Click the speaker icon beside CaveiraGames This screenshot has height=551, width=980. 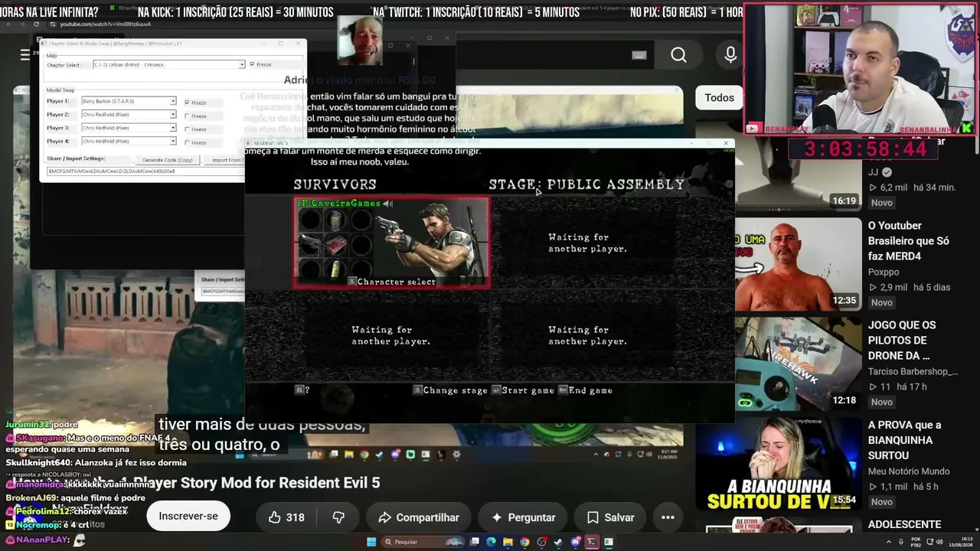coord(388,204)
